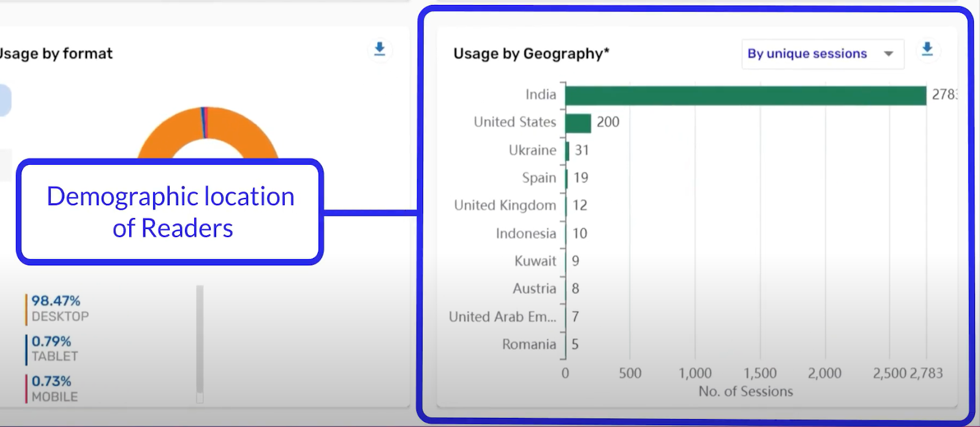The height and width of the screenshot is (427, 980).
Task: Click the United Arab Em... label
Action: 502,317
